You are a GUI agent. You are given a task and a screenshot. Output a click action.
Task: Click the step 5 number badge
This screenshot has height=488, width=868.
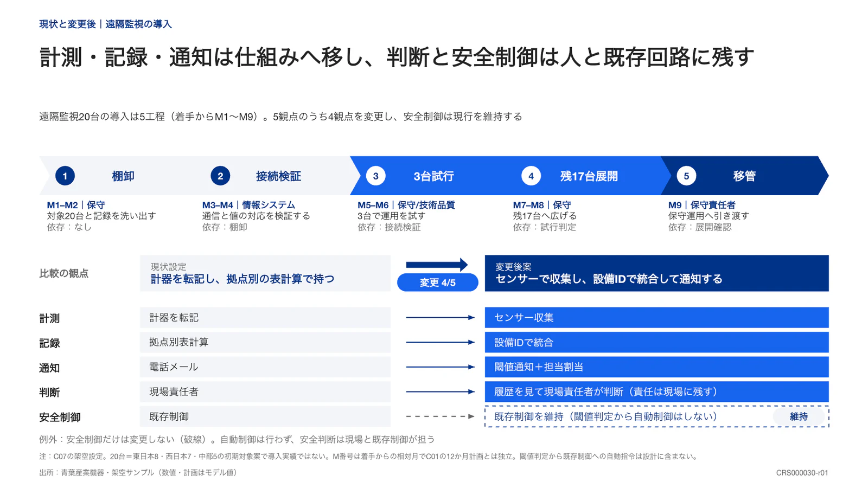pyautogui.click(x=686, y=176)
